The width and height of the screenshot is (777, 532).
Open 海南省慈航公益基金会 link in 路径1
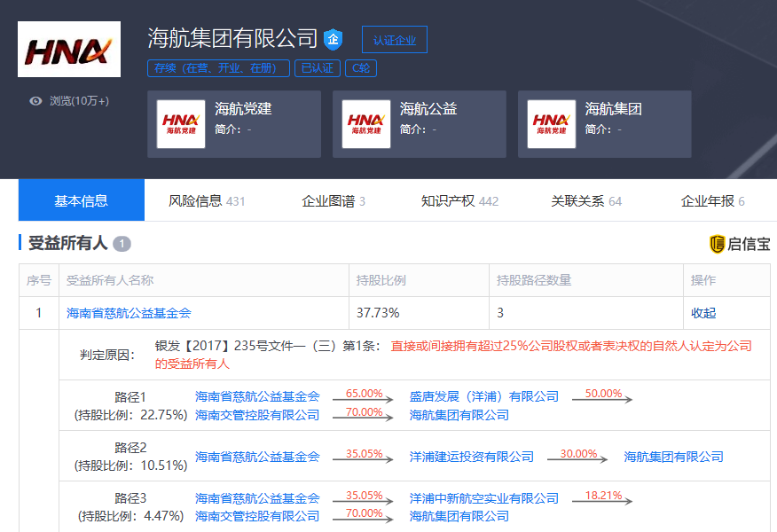[257, 396]
